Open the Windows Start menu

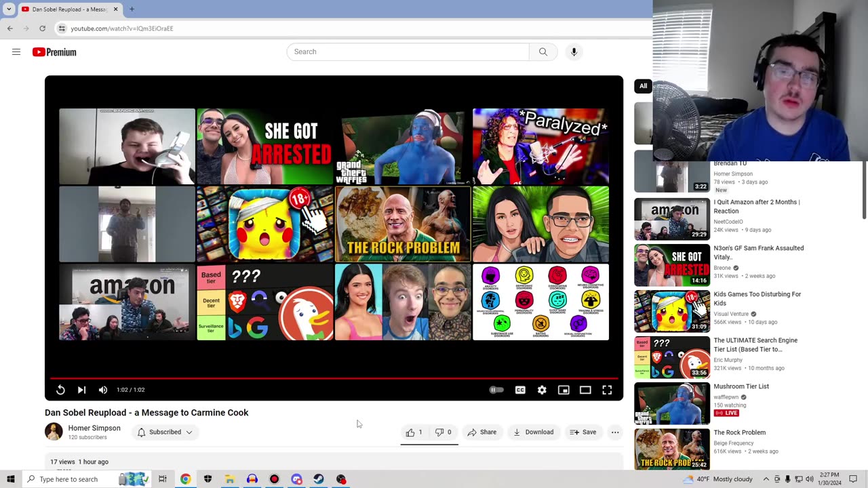click(11, 479)
